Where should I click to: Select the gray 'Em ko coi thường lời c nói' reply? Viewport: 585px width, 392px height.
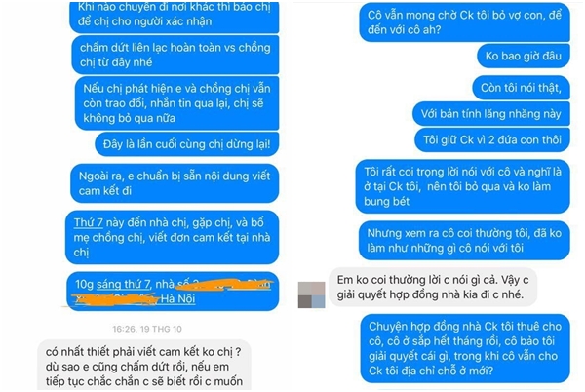pyautogui.click(x=433, y=288)
